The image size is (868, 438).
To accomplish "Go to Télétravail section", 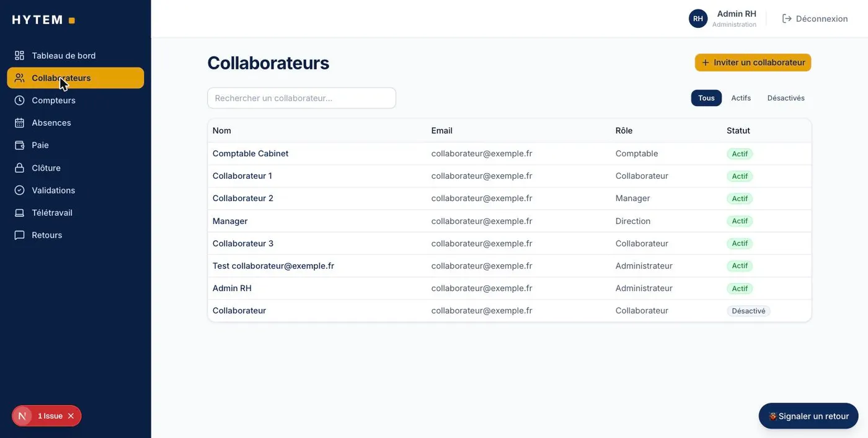I will pyautogui.click(x=76, y=213).
